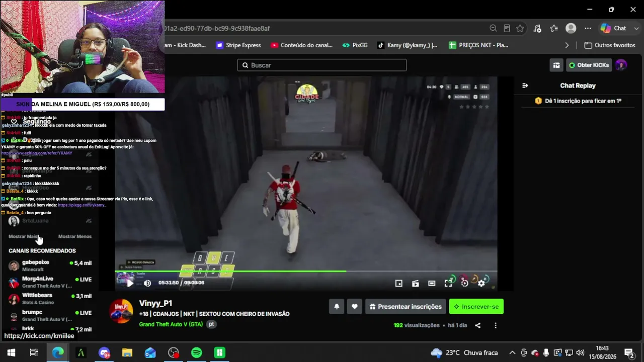This screenshot has height=362, width=644.
Task: Zoom out using the address bar magnifier
Action: (x=493, y=28)
